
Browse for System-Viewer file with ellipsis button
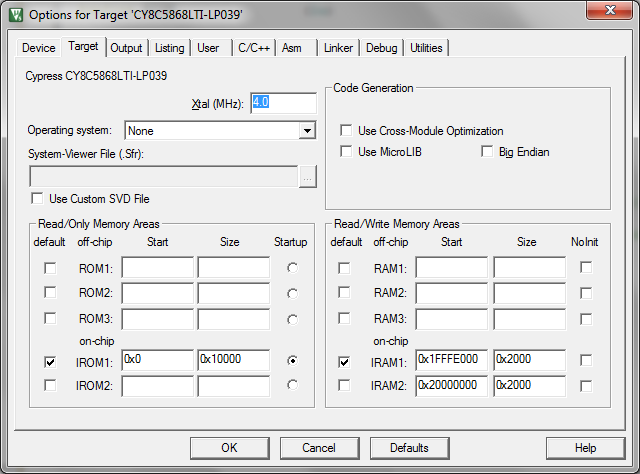pos(308,177)
